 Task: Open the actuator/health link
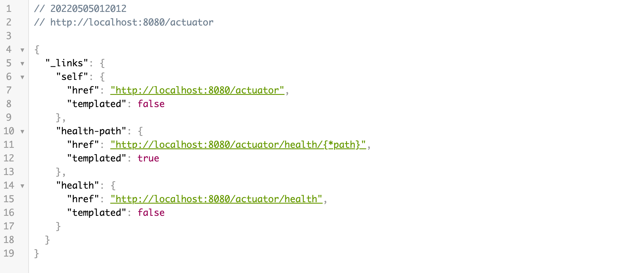coord(216,199)
